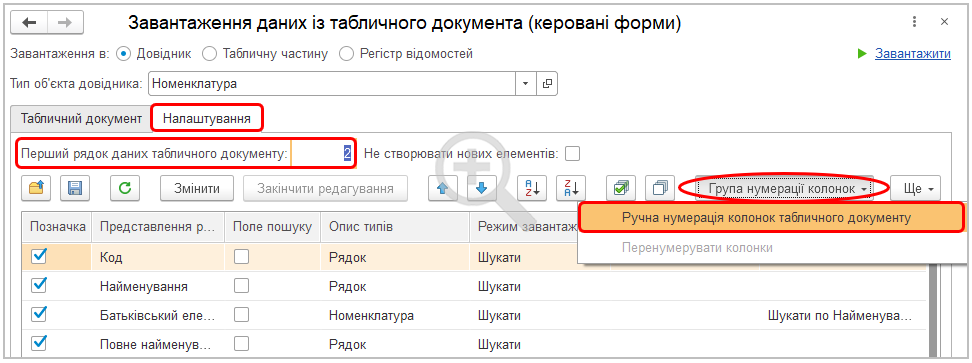Check all rows with the checkmarks icon
972x363 pixels.
(x=621, y=188)
